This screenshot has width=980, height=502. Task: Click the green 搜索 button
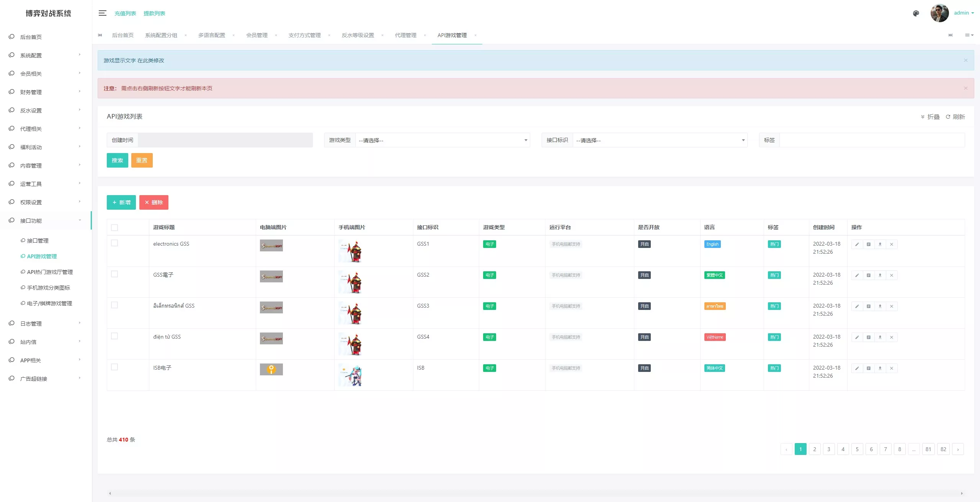(117, 160)
